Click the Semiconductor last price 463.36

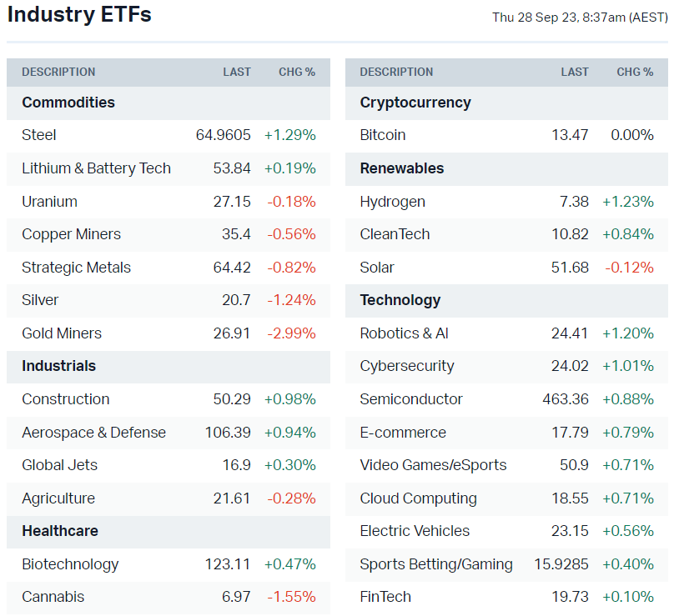pos(566,399)
